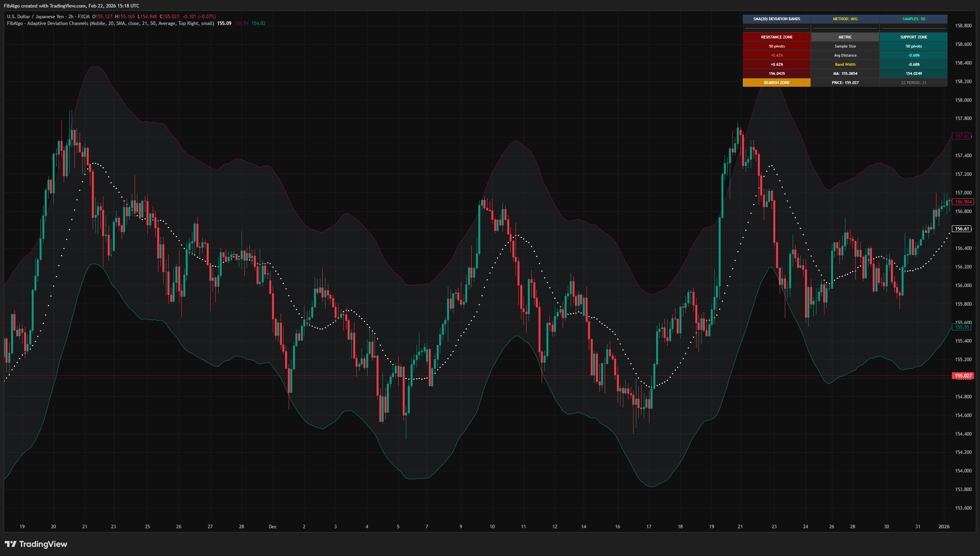Click the yellow Band Width metric cell
The width and height of the screenshot is (980, 556).
pyautogui.click(x=845, y=65)
